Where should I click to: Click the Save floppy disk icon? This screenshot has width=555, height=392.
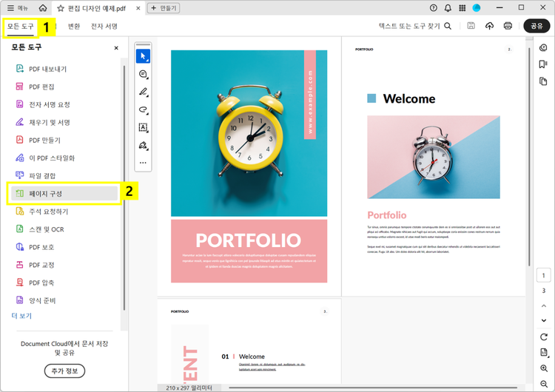click(x=471, y=25)
